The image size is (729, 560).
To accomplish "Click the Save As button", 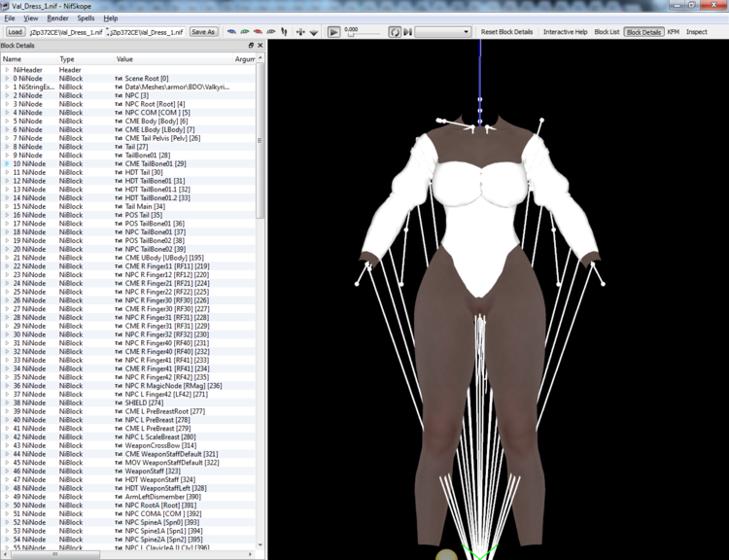I will [203, 32].
